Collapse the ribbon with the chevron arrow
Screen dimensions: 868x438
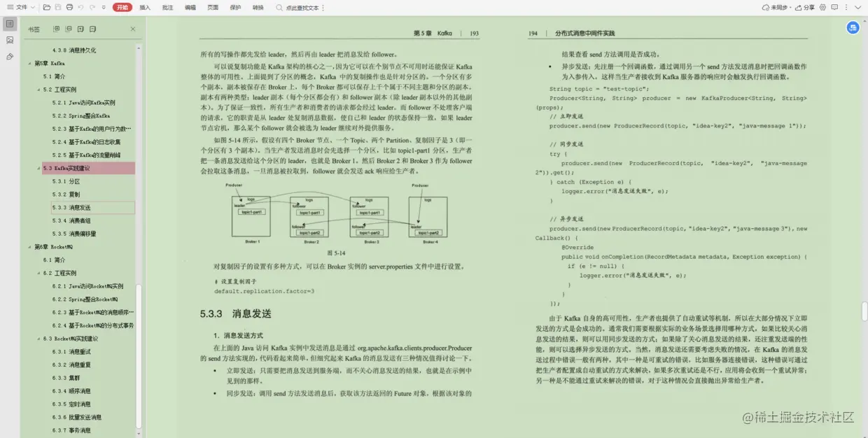point(857,7)
